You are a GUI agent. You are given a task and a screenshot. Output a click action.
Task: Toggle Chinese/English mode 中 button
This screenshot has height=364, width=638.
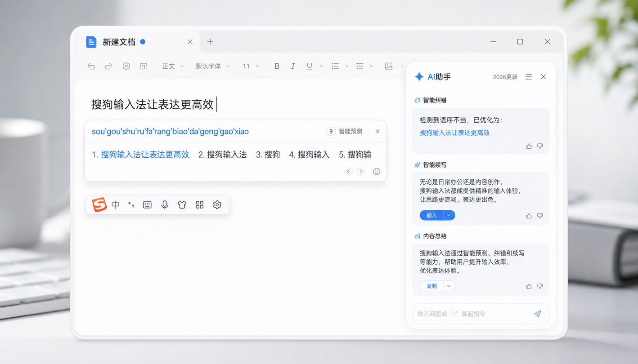pyautogui.click(x=116, y=205)
